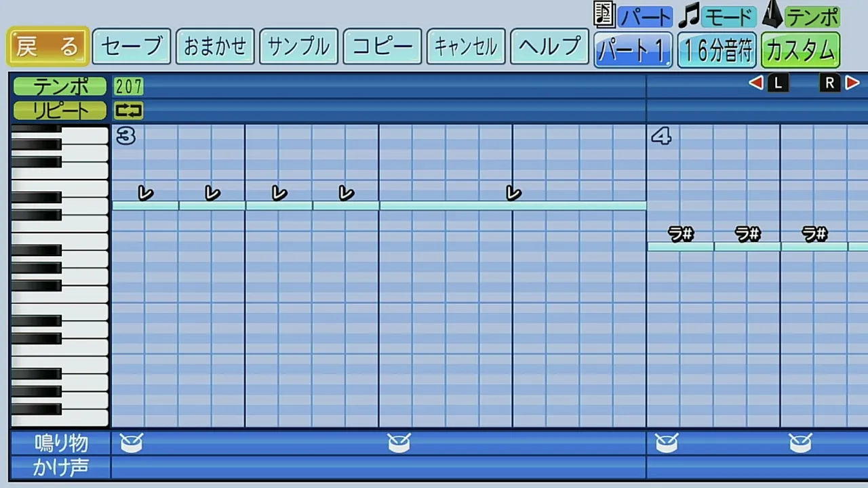The height and width of the screenshot is (488, 868).
Task: Select the かけ声 chant row label
Action: tap(61, 467)
